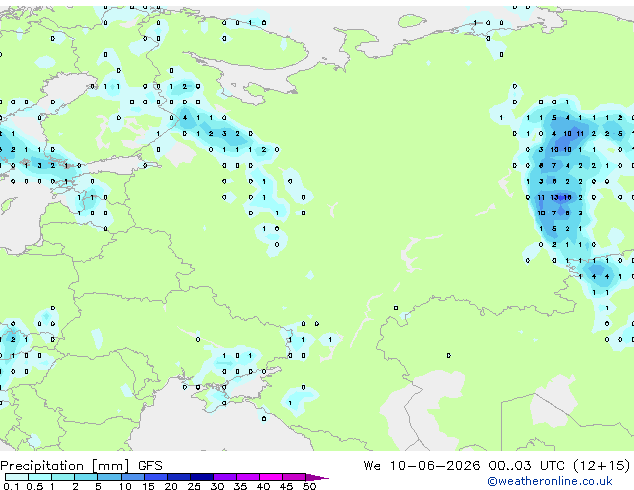Image resolution: width=634 pixels, height=490 pixels.
Task: Pick the 0.1–0.5 mm legend swatch
Action: pos(17,477)
